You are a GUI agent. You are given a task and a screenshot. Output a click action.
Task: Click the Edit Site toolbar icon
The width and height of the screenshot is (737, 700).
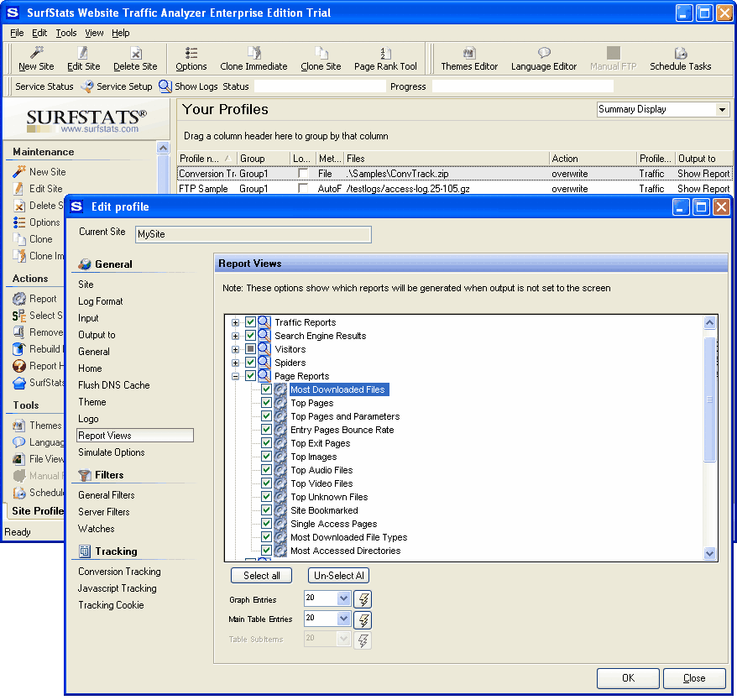pyautogui.click(x=83, y=52)
